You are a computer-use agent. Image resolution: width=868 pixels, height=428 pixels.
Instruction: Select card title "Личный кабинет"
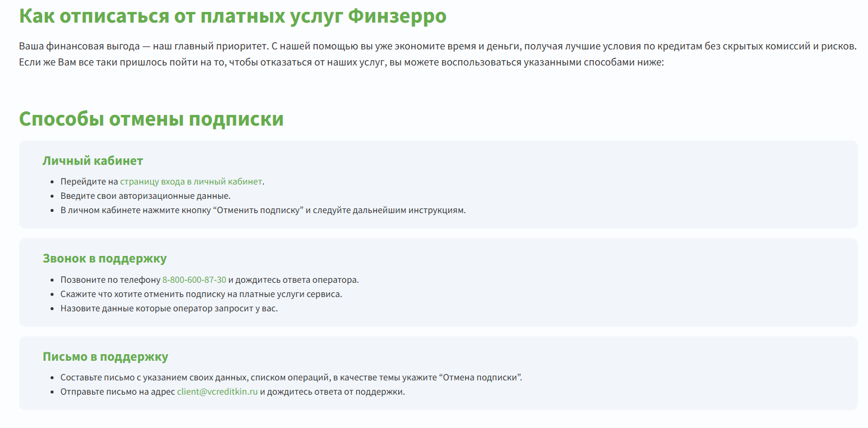[x=93, y=161]
